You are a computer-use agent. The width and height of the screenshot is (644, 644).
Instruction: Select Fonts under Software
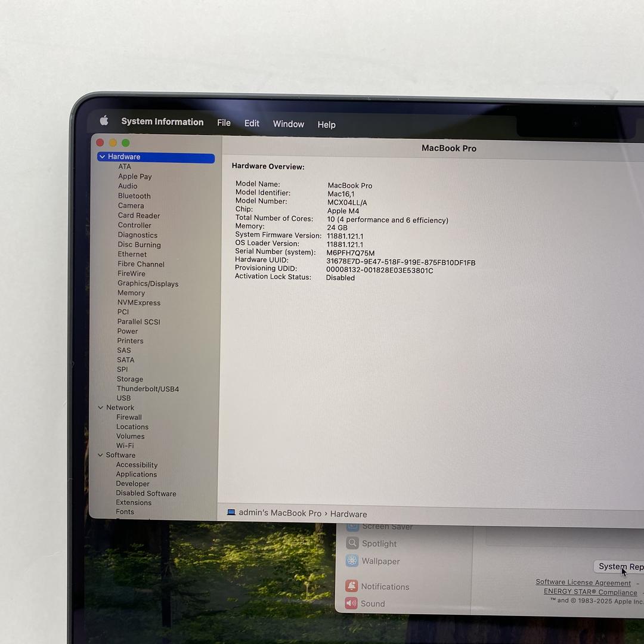click(125, 512)
